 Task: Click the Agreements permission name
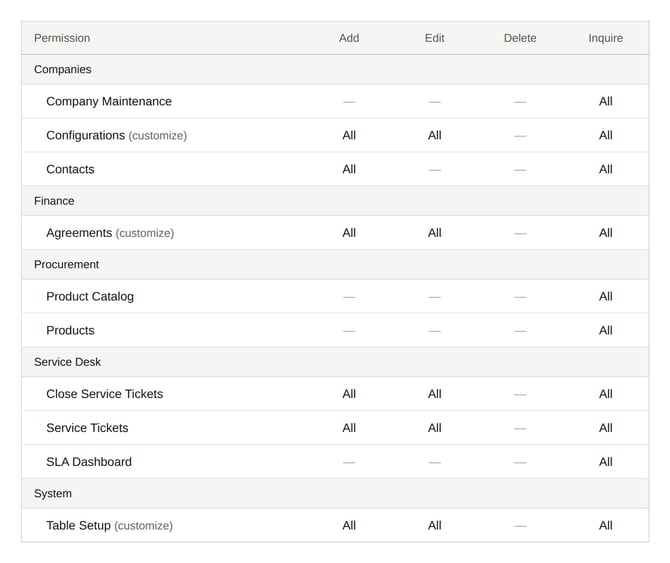(x=79, y=233)
